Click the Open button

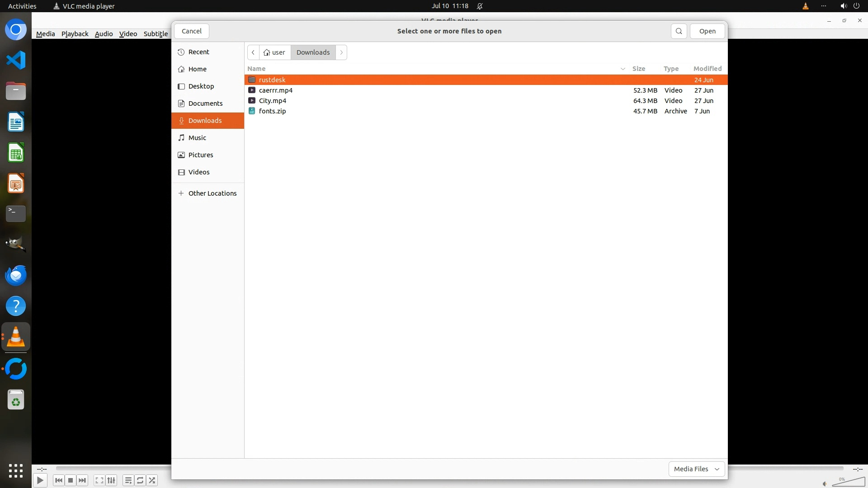click(x=707, y=31)
